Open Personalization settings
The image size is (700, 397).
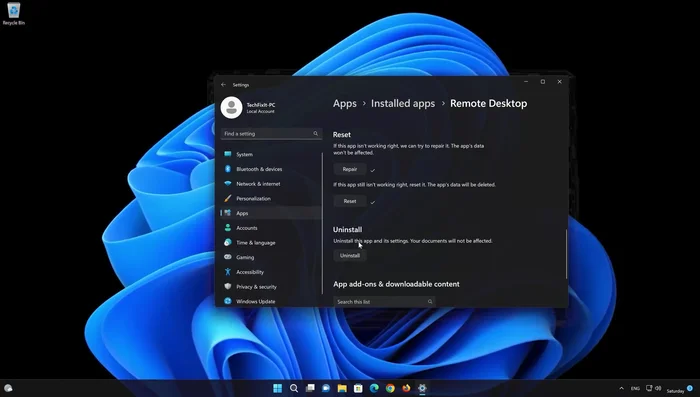(271, 198)
